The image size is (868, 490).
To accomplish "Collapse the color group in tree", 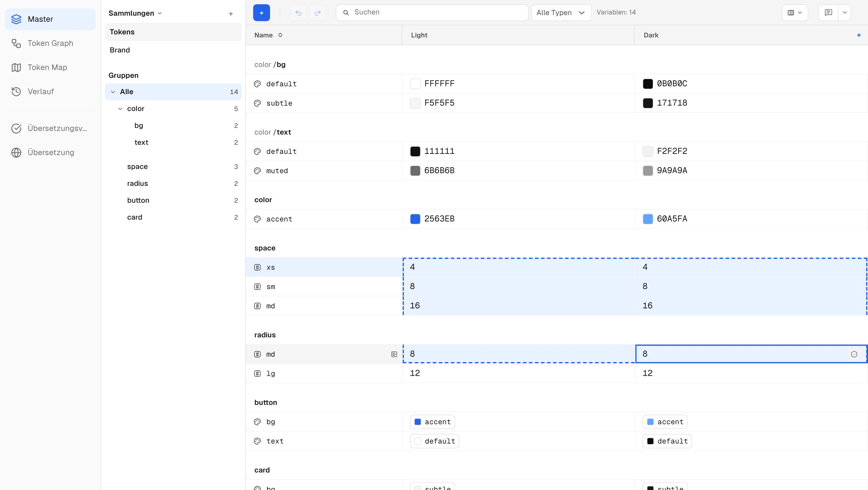I will (x=120, y=109).
